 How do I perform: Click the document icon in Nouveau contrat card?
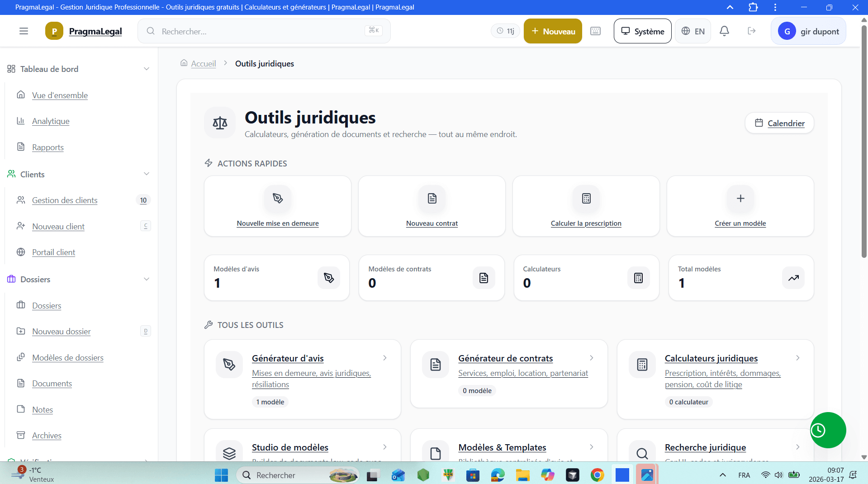tap(432, 198)
